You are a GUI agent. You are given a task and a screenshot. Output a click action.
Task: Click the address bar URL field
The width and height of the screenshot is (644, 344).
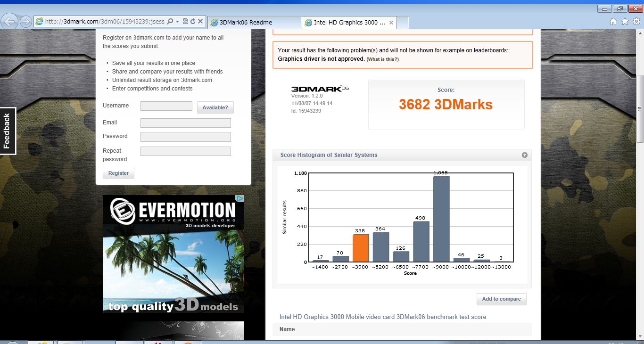(105, 22)
